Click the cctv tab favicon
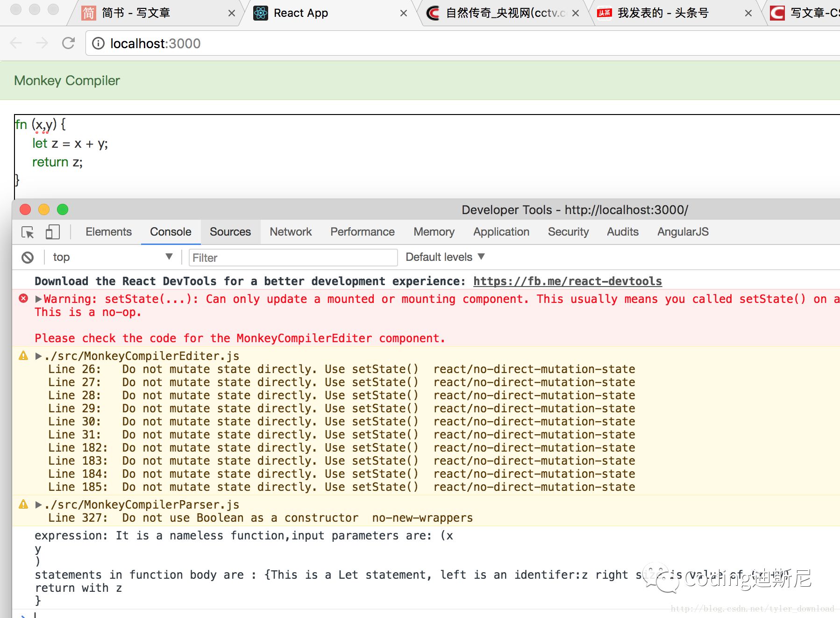Image resolution: width=840 pixels, height=618 pixels. coord(433,13)
